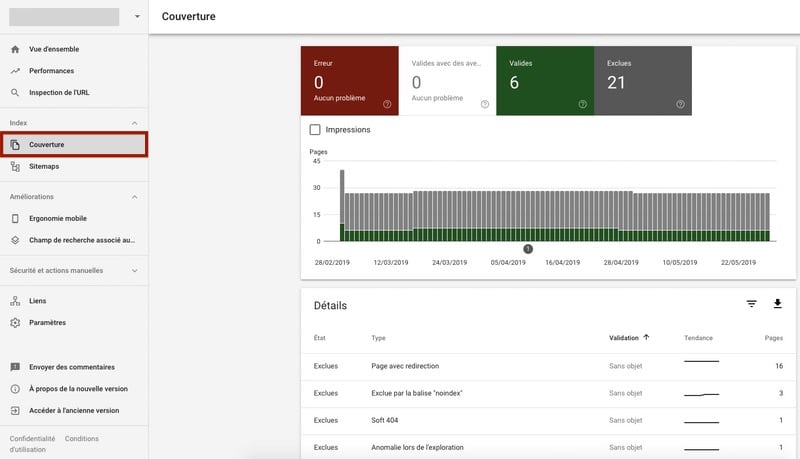The width and height of the screenshot is (800, 459).
Task: Open the property selector dropdown
Action: point(137,17)
